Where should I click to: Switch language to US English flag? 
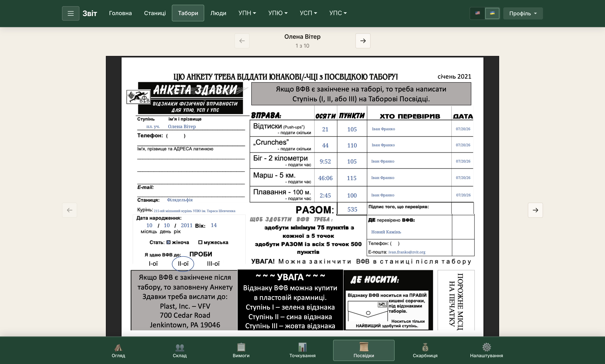[477, 13]
